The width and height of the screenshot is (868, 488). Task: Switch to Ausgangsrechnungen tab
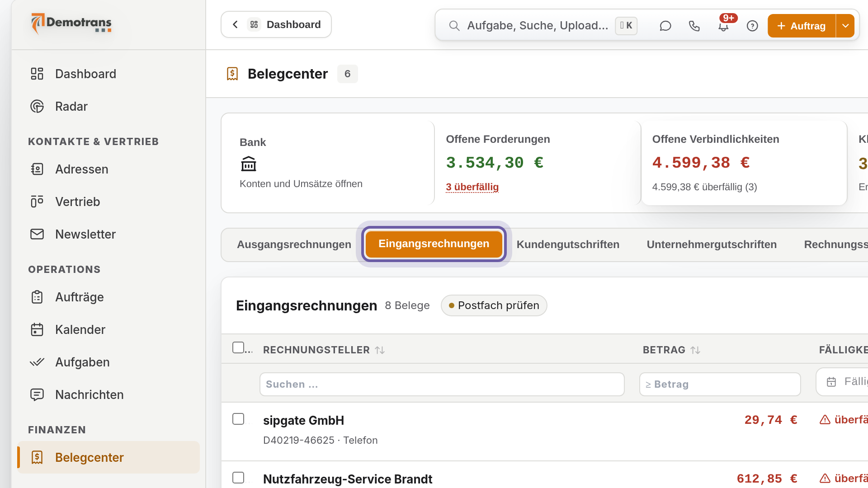point(294,244)
